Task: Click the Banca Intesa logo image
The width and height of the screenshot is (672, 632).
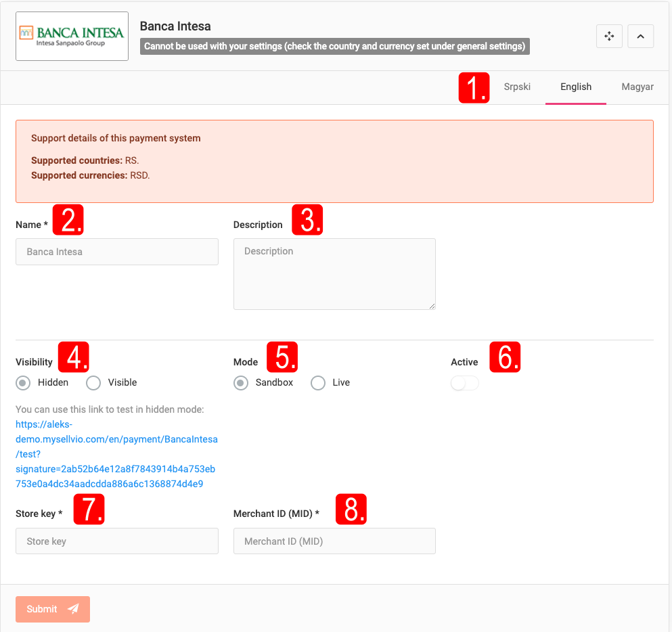Action: point(72,35)
